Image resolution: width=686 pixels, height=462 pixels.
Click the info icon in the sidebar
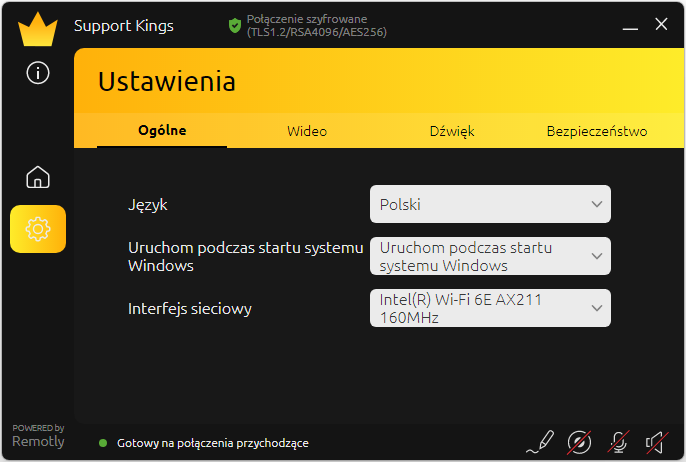click(x=38, y=72)
